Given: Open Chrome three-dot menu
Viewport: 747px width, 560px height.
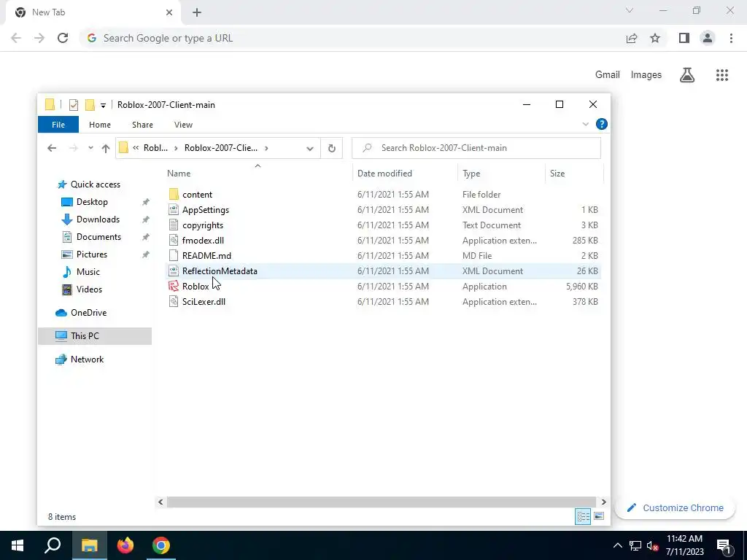Looking at the screenshot, I should pos(731,38).
